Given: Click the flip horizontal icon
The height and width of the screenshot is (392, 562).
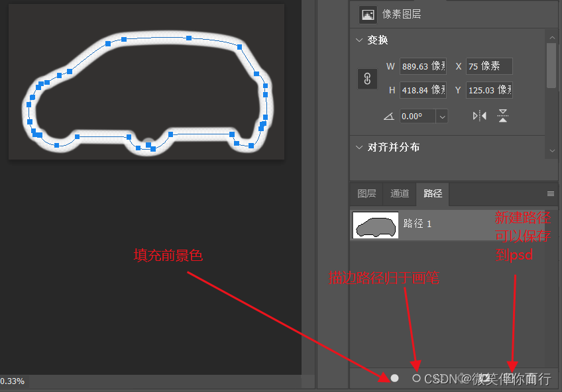Looking at the screenshot, I should (480, 116).
